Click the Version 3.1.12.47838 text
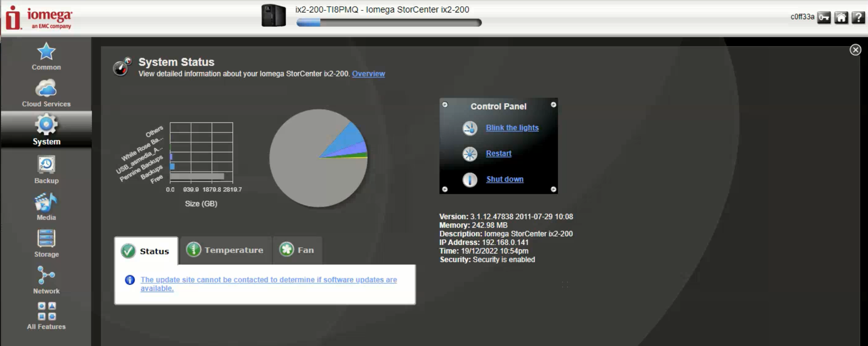Viewport: 868px width, 346px height. [x=506, y=217]
